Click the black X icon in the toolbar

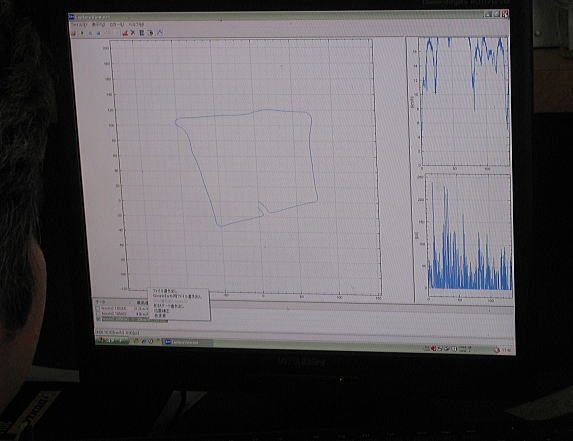coord(133,33)
